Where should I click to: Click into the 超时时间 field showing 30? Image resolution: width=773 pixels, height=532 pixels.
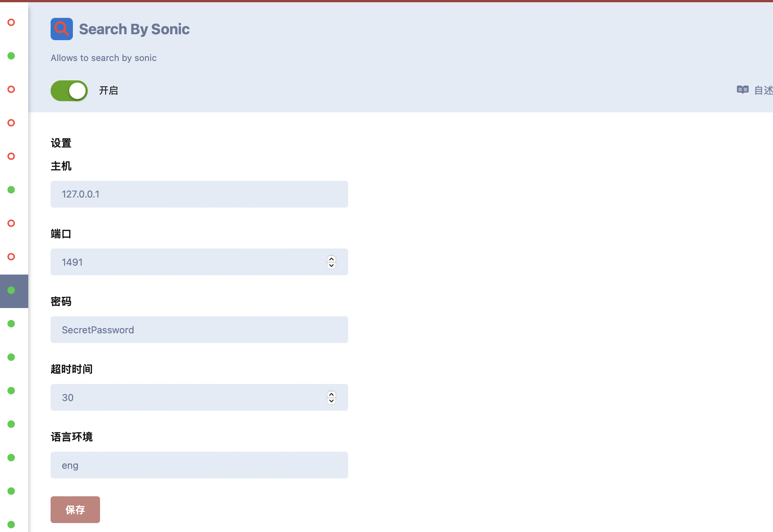186,397
